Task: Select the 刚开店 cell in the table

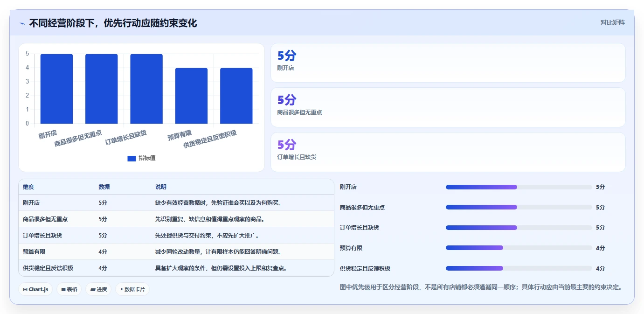Action: 31,203
